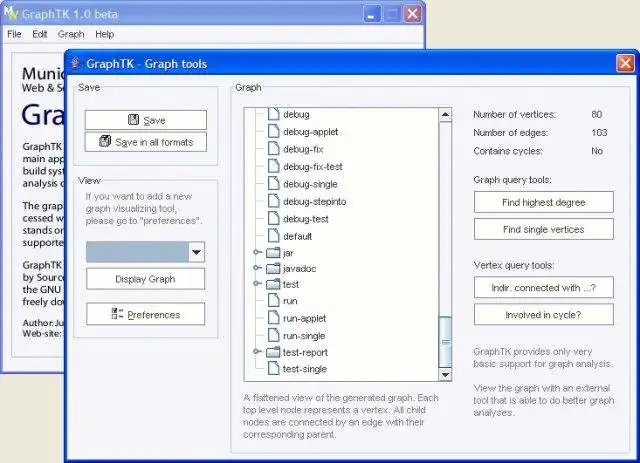Click the Save button
The image size is (640, 463).
pos(146,120)
